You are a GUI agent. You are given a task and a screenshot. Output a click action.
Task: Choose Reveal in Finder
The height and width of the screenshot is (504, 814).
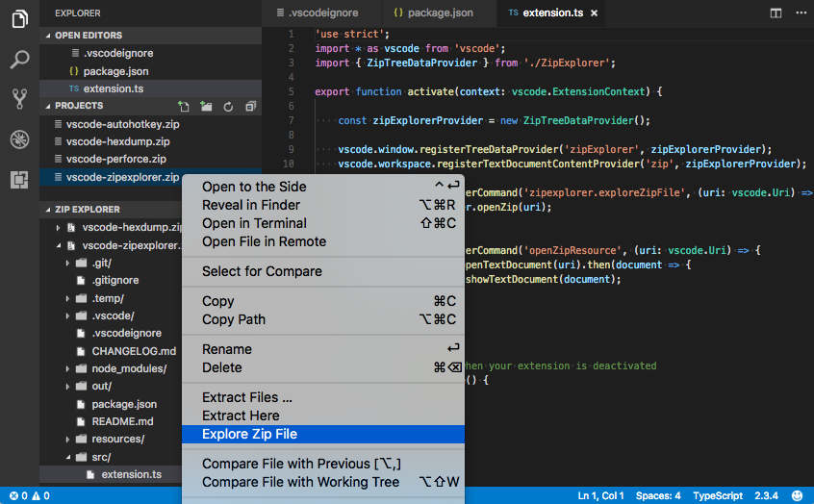coord(323,205)
